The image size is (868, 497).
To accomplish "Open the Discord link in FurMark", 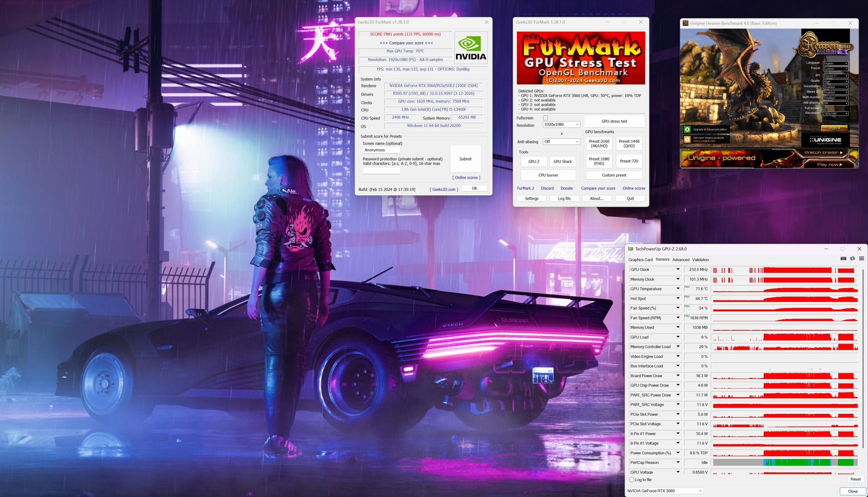I will click(547, 188).
